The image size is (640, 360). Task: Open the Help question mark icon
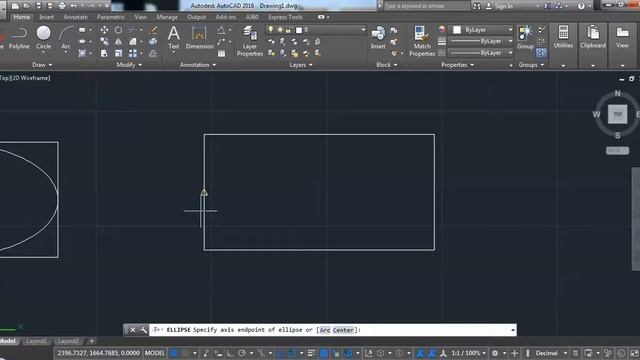pos(581,6)
